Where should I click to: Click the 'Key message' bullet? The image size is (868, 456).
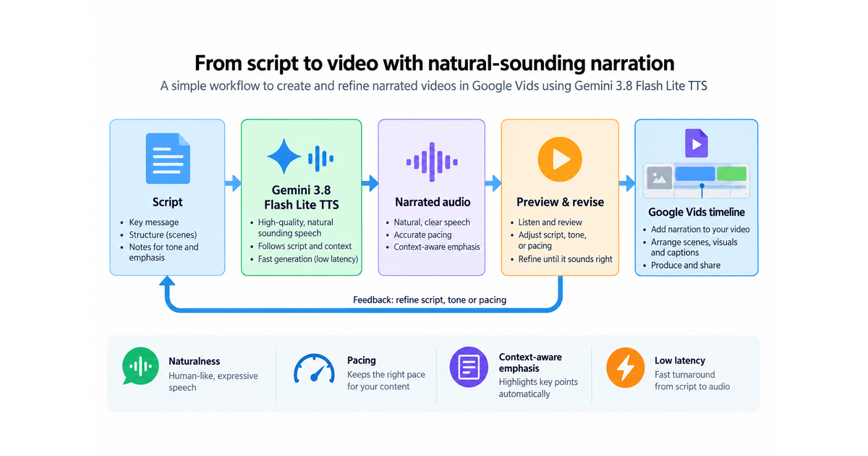(153, 222)
